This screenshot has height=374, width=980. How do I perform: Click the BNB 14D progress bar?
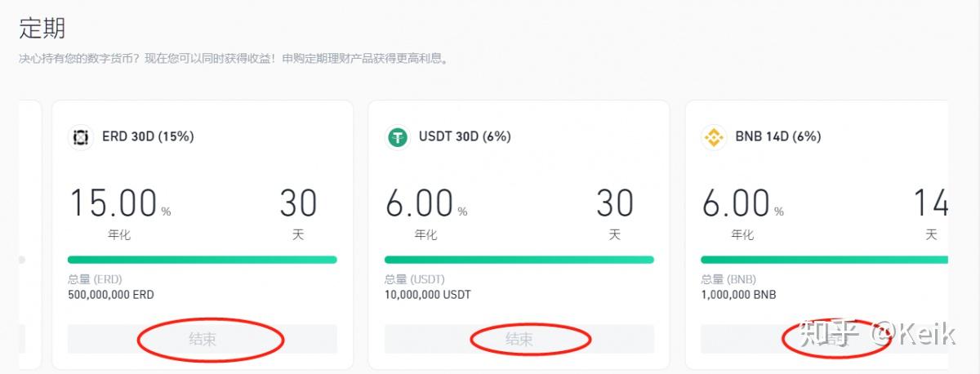(x=824, y=260)
